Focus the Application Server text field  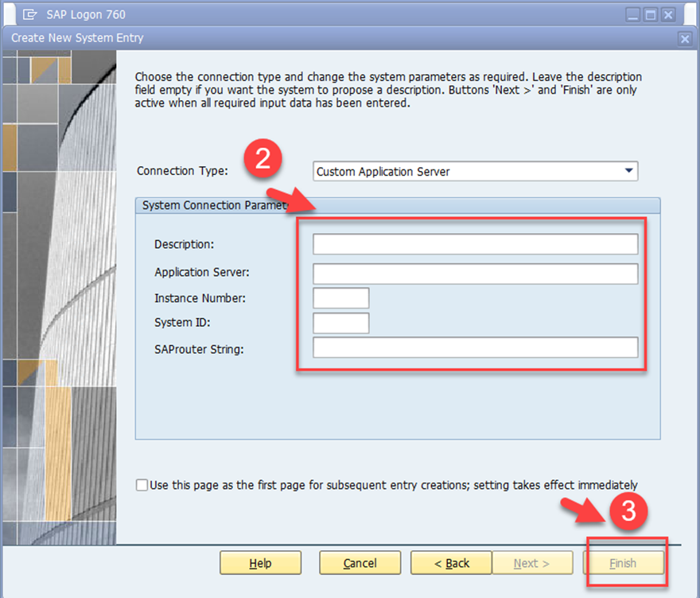click(x=475, y=274)
